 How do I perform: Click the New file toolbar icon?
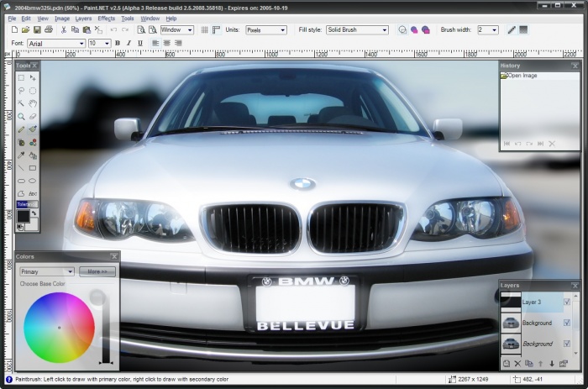coord(14,29)
